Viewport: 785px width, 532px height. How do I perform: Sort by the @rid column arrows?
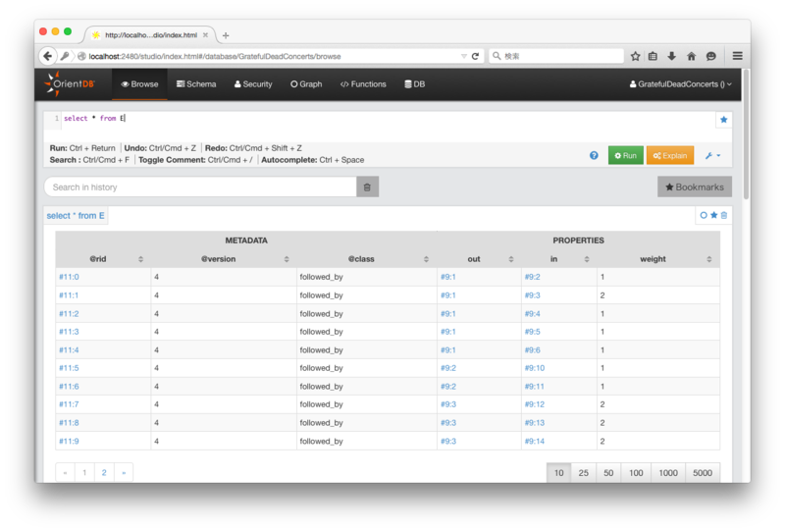click(140, 259)
